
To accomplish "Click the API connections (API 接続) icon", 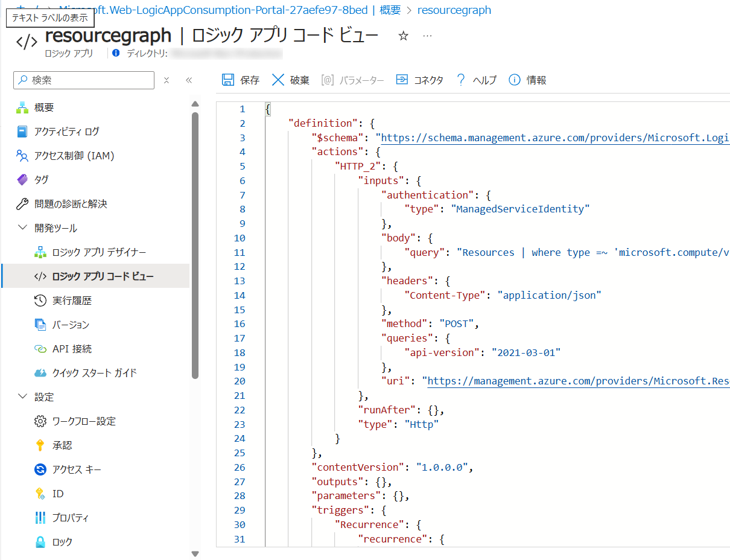I will [x=40, y=349].
